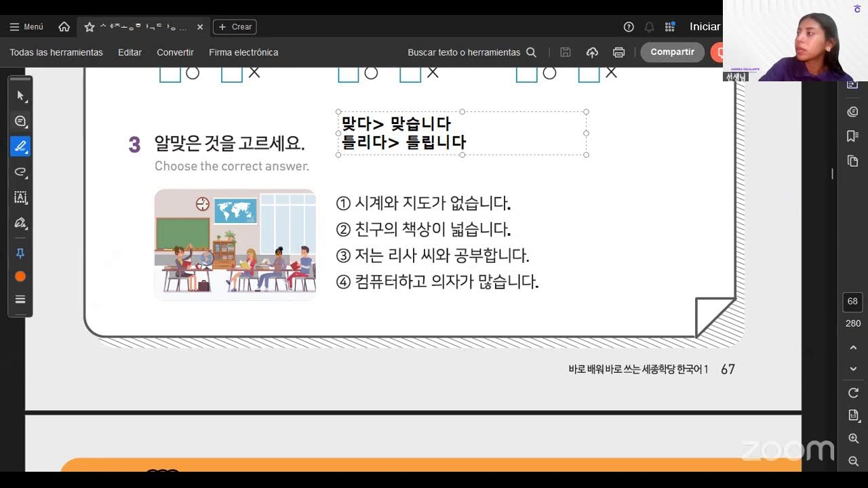Open the apps grid icon
The height and width of the screenshot is (488, 868).
coord(670,27)
